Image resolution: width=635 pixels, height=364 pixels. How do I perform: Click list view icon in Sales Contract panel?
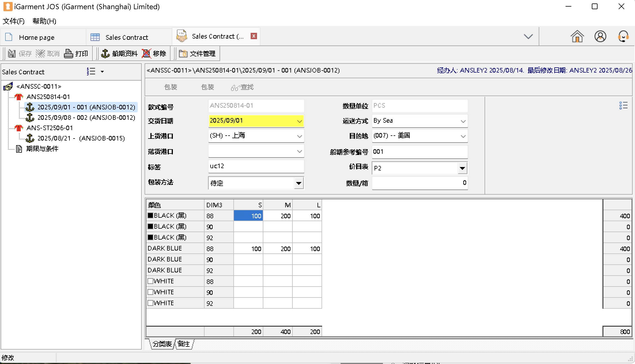pyautogui.click(x=91, y=71)
